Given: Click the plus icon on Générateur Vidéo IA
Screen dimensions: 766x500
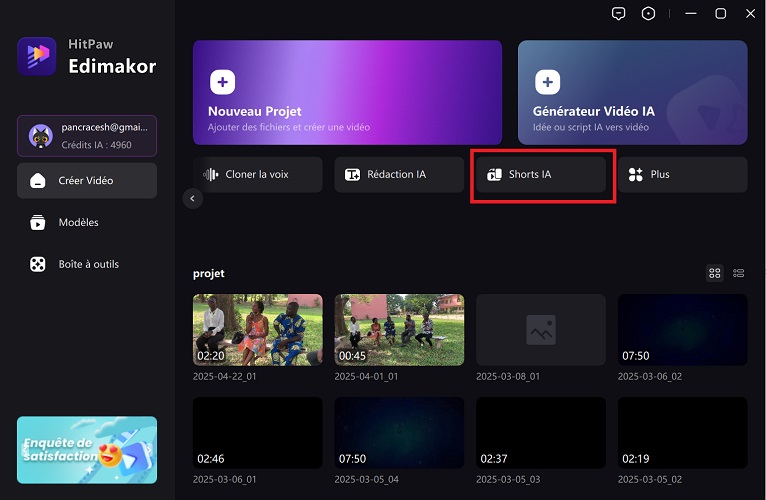Looking at the screenshot, I should click(547, 81).
